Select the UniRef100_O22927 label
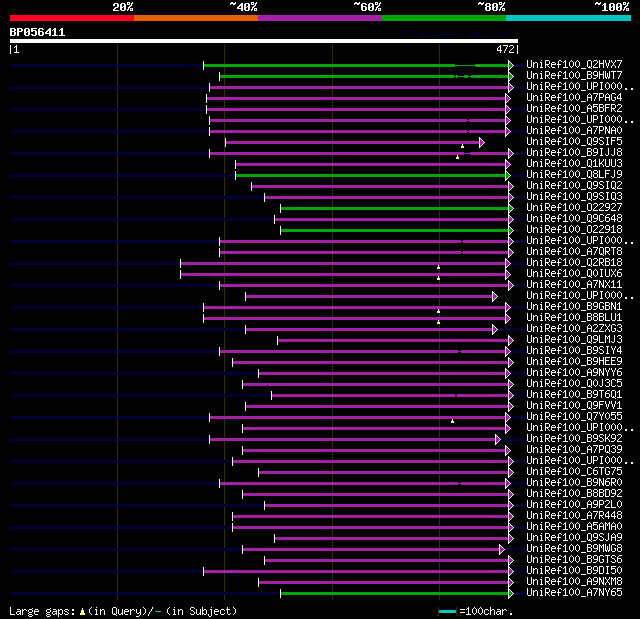This screenshot has height=619, width=640. [x=574, y=208]
